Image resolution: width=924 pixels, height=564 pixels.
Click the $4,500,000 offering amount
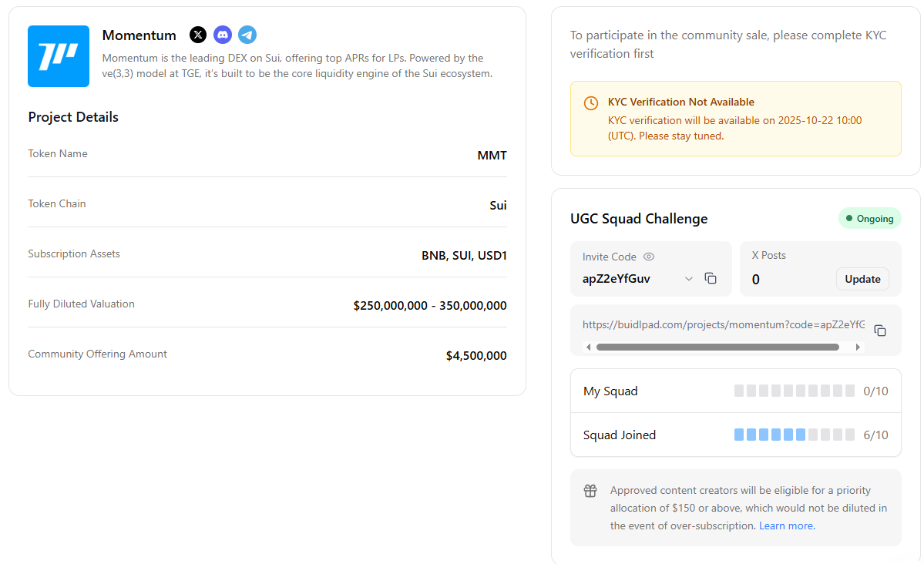coord(476,356)
